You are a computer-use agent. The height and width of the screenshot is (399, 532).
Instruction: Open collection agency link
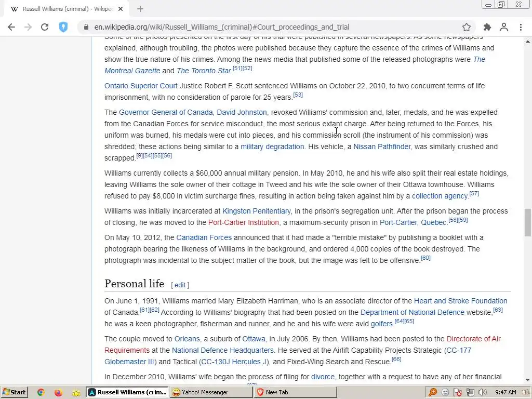(440, 196)
